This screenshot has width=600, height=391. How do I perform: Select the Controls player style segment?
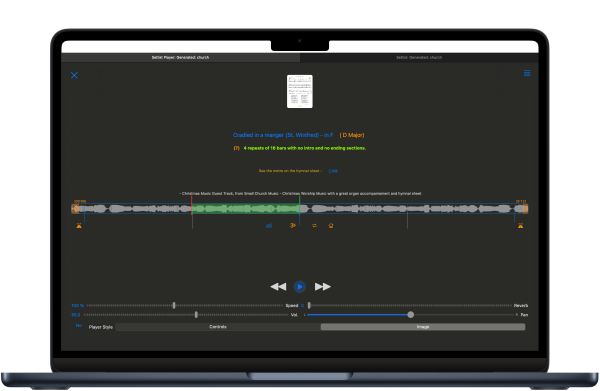[218, 327]
